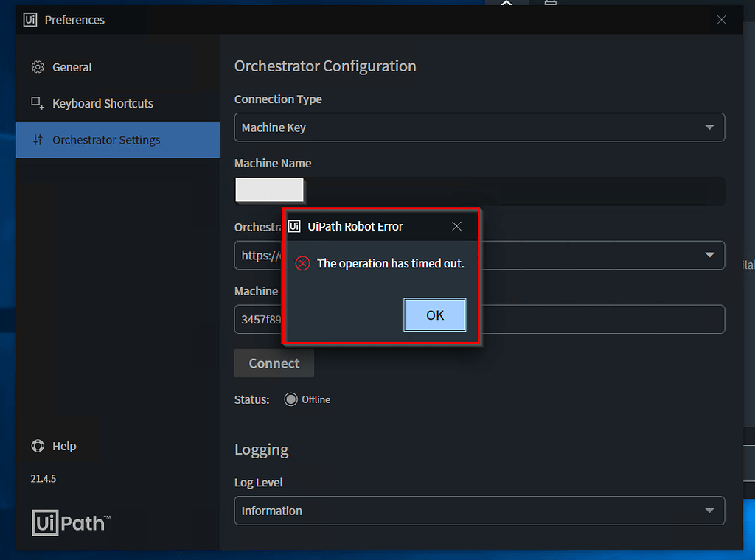This screenshot has width=755, height=560.
Task: Select the highlighted text in Machine Name field
Action: [269, 189]
